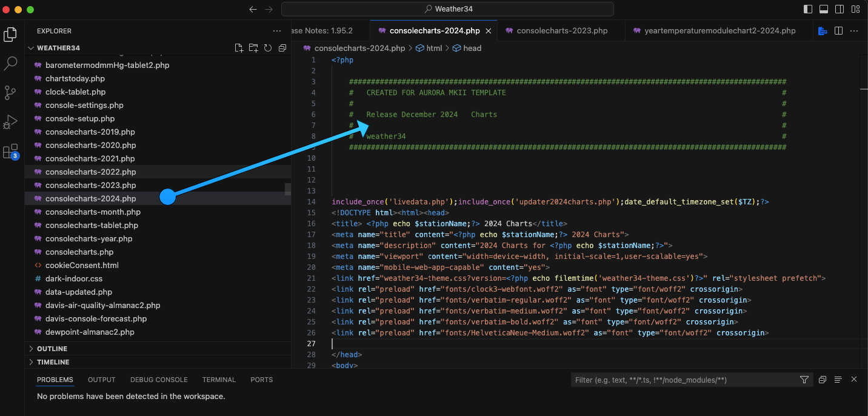Open the Extensions view with badge
This screenshot has height=416, width=868.
tap(10, 151)
